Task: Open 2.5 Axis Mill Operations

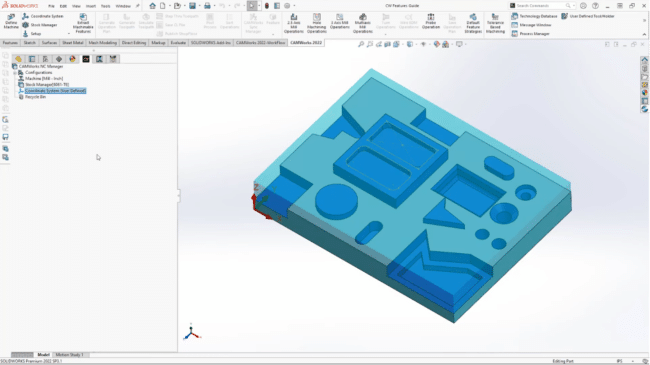Action: pyautogui.click(x=293, y=23)
